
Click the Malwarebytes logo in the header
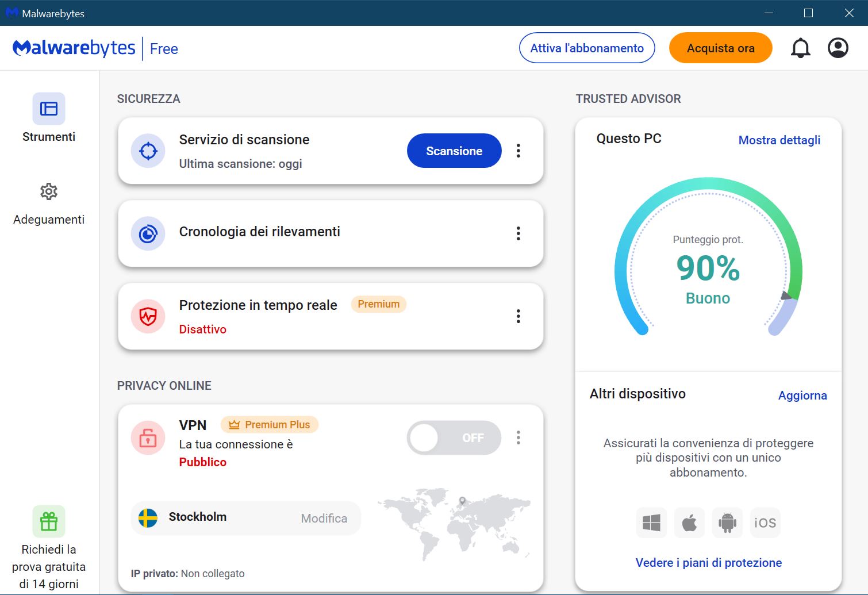click(74, 48)
